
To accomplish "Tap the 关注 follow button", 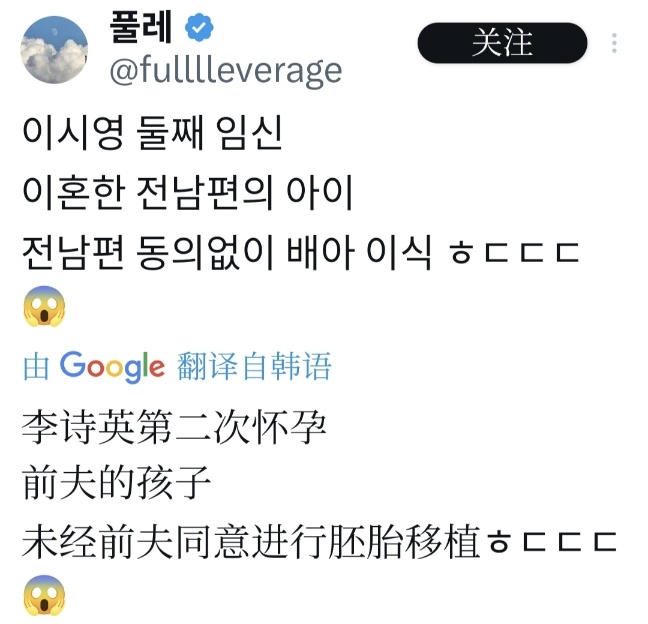I will click(502, 43).
